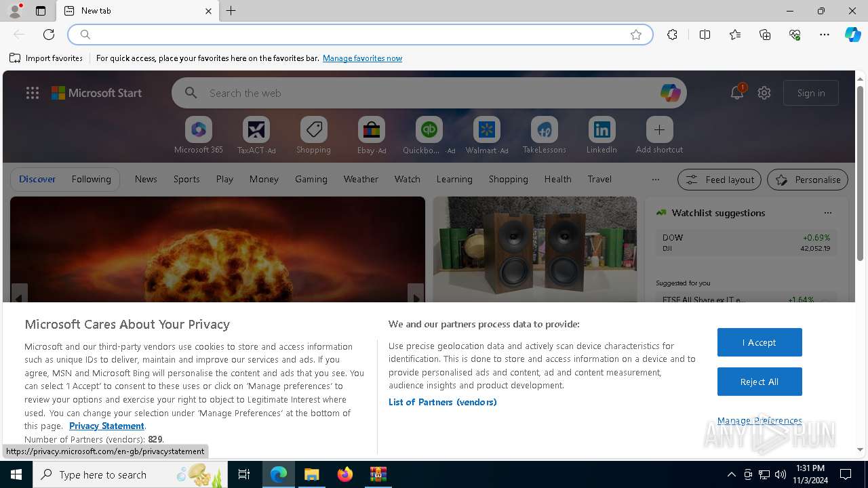Open Collections icon
Image resolution: width=868 pixels, height=488 pixels.
coord(765,35)
